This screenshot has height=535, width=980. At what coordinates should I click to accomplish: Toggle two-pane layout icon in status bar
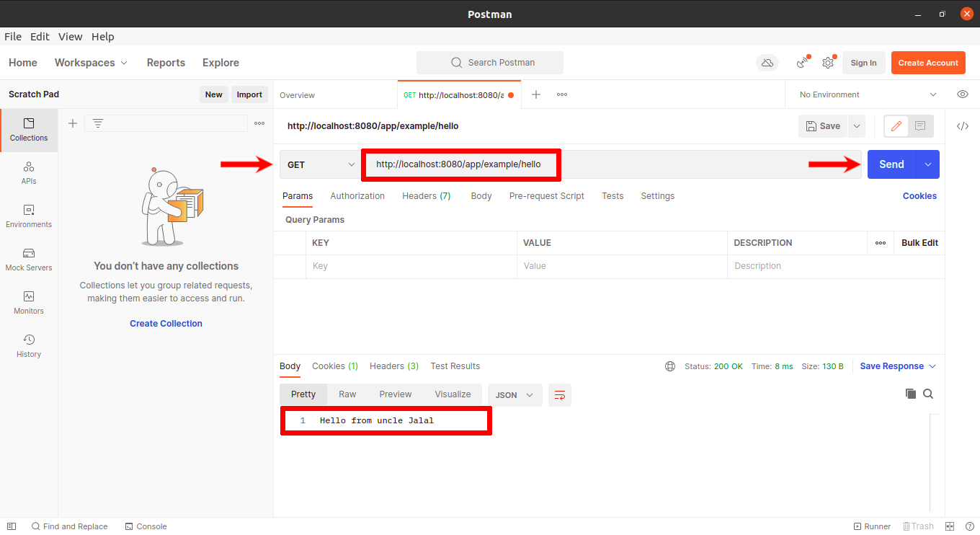[950, 526]
